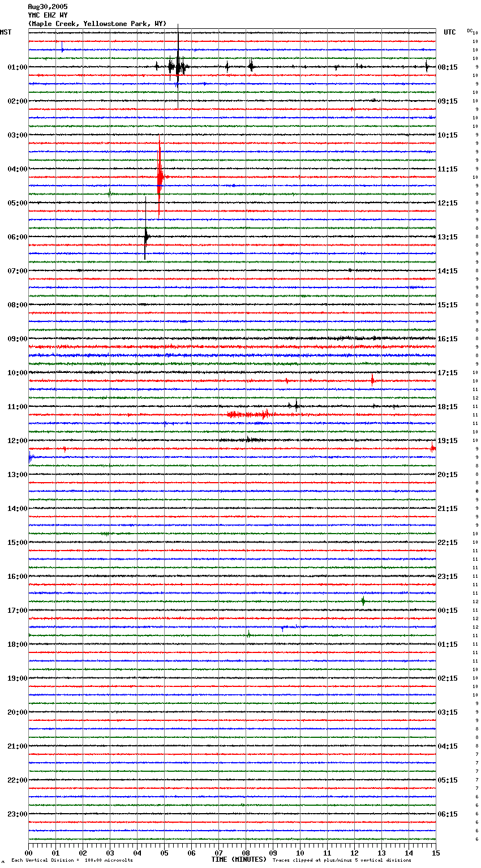Select the 02:00 MST row label
The image size is (481, 868).
point(18,101)
